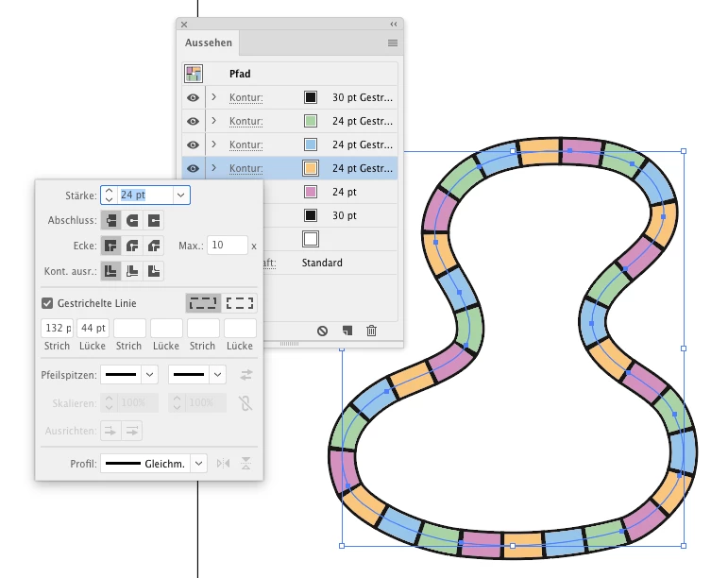Click the white fill swatch
Screen dimensions: 728x578
click(311, 239)
